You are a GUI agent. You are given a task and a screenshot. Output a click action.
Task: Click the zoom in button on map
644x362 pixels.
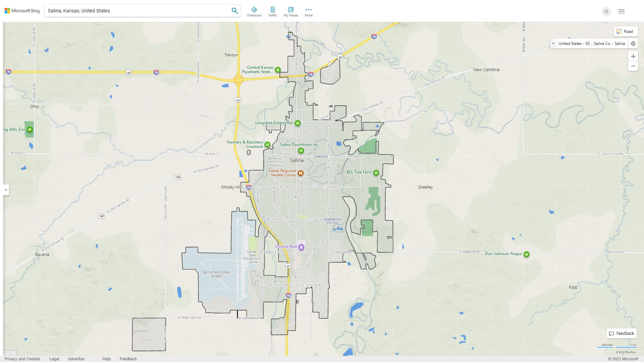coord(633,56)
